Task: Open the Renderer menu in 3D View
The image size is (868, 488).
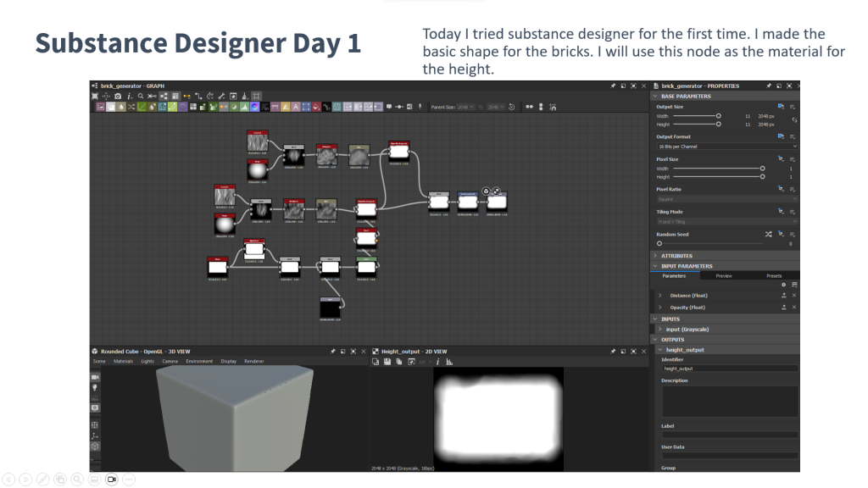Action: click(x=254, y=361)
